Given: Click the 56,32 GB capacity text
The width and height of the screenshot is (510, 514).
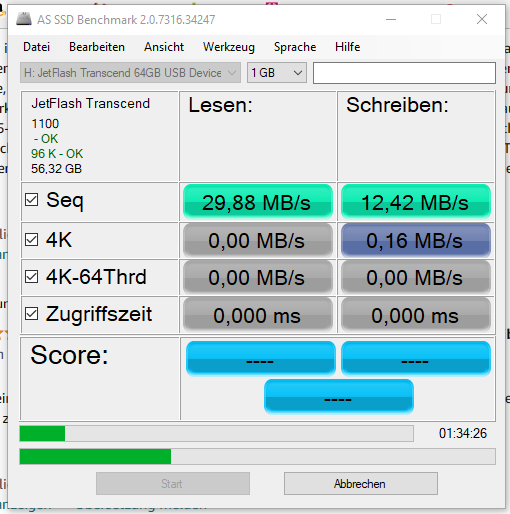Looking at the screenshot, I should click(56, 169).
